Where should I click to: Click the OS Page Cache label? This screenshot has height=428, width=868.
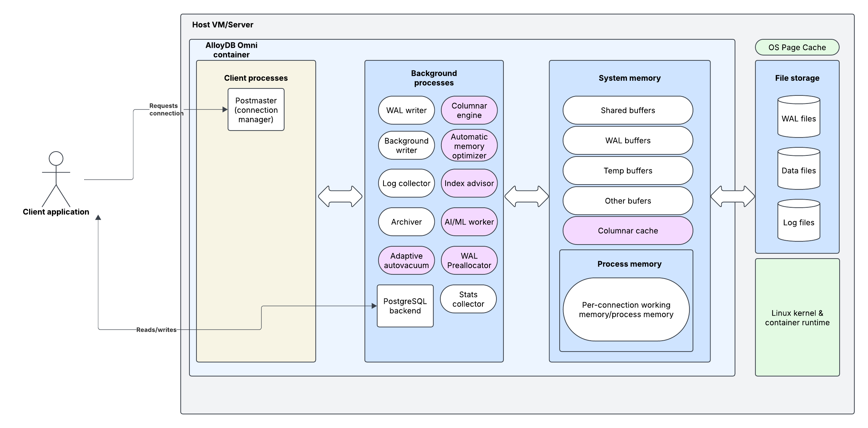coord(797,47)
